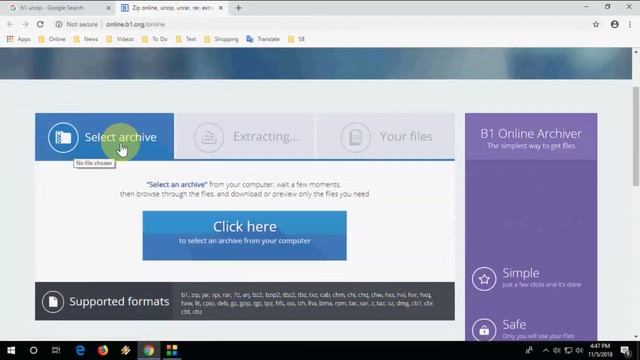Click the "Select an archive" instruction text

tap(177, 184)
